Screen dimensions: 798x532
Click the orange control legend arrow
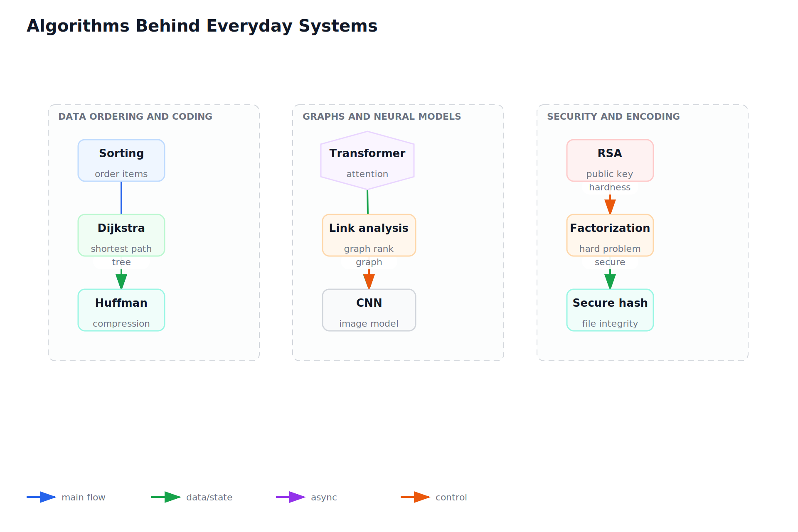(x=416, y=497)
